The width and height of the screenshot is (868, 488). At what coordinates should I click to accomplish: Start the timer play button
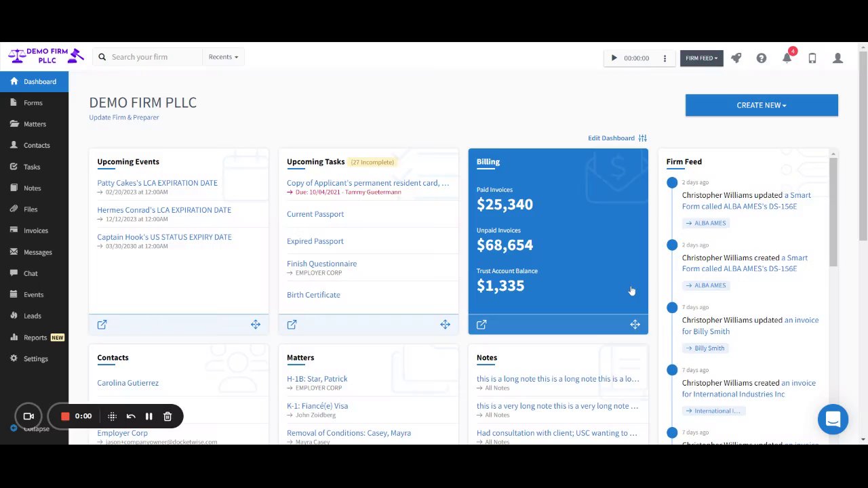tap(614, 58)
